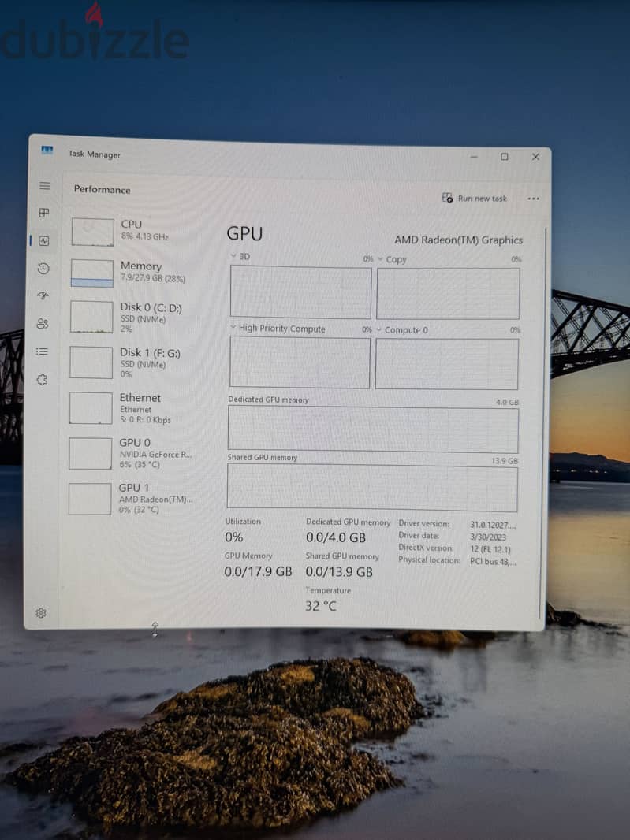Open the Compute 0 graph dropdown
Image resolution: width=630 pixels, height=840 pixels.
[x=402, y=330]
